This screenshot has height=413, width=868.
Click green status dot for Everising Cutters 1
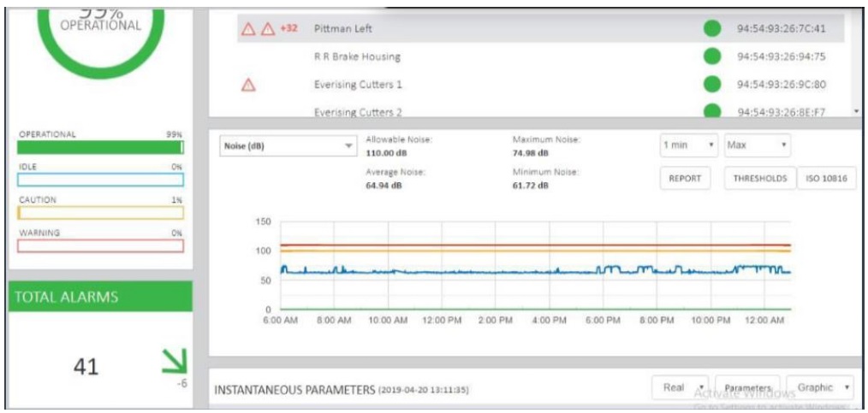[711, 85]
